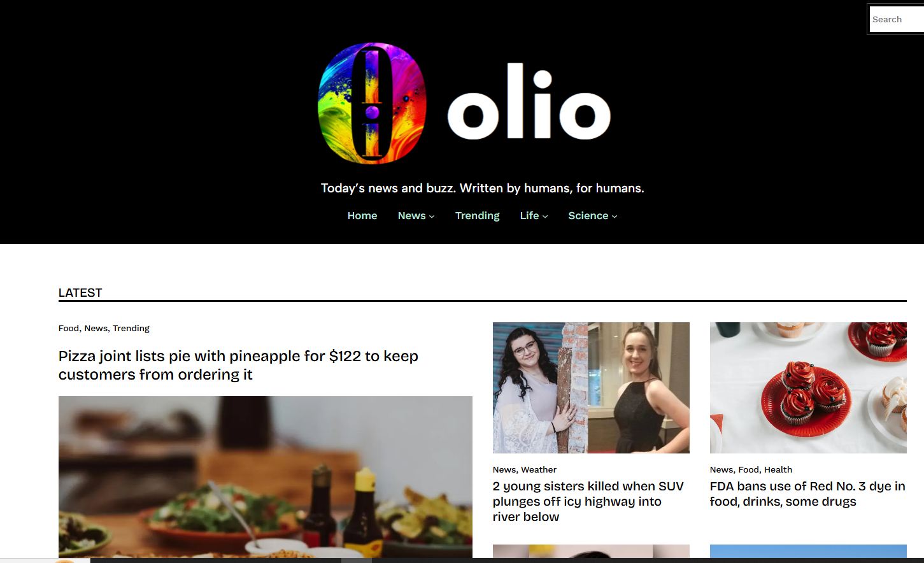Click into the Search field
Screen dimensions: 924x563
(897, 19)
